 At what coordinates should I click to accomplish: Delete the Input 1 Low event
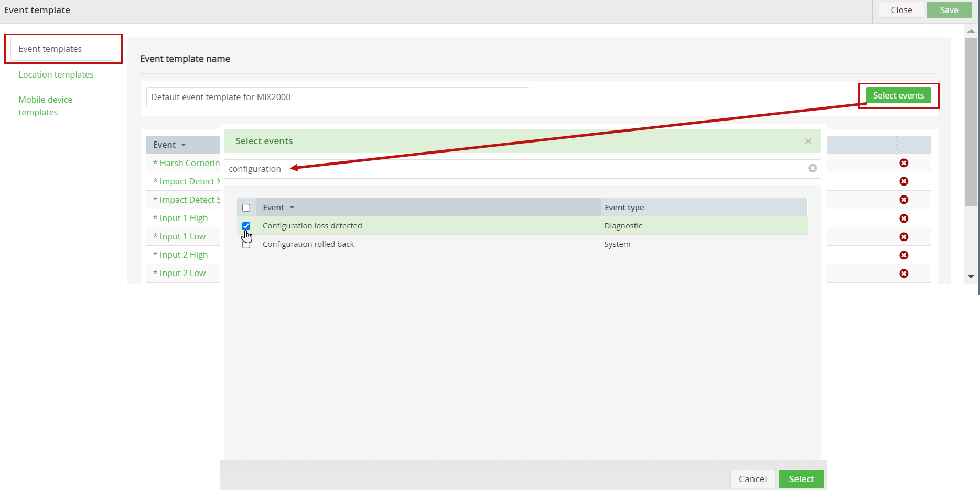[903, 237]
